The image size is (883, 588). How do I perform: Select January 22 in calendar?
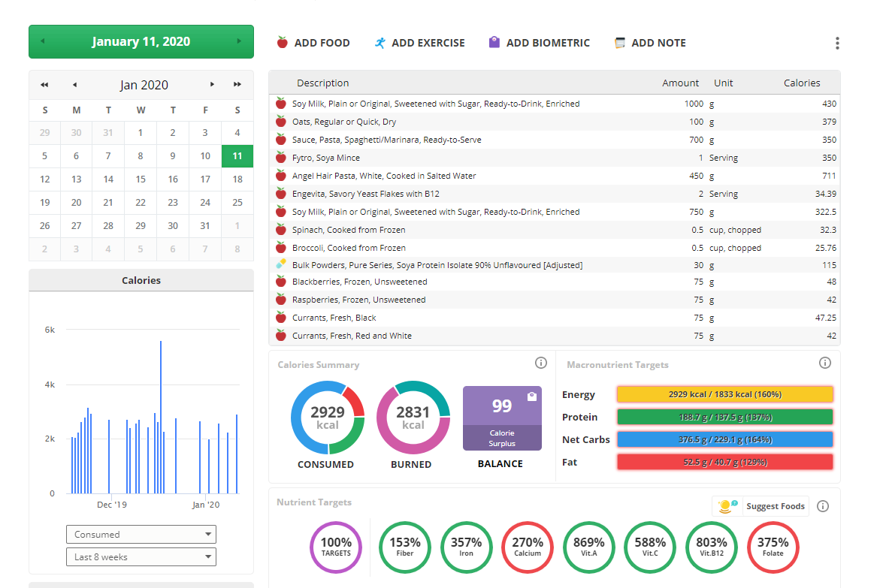[141, 202]
